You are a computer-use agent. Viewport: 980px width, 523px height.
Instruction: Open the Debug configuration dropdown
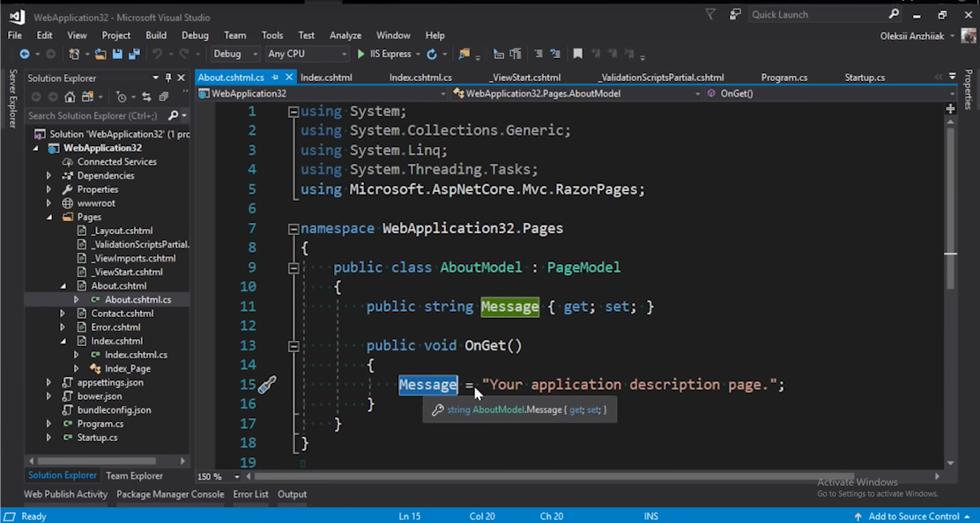pyautogui.click(x=235, y=55)
